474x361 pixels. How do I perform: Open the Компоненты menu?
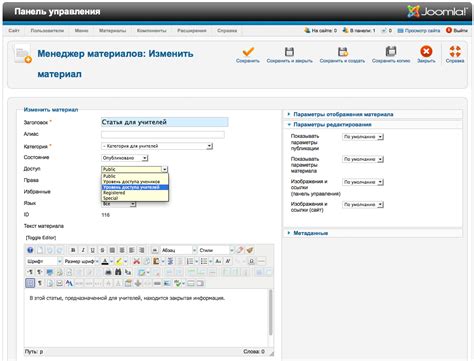pos(151,31)
